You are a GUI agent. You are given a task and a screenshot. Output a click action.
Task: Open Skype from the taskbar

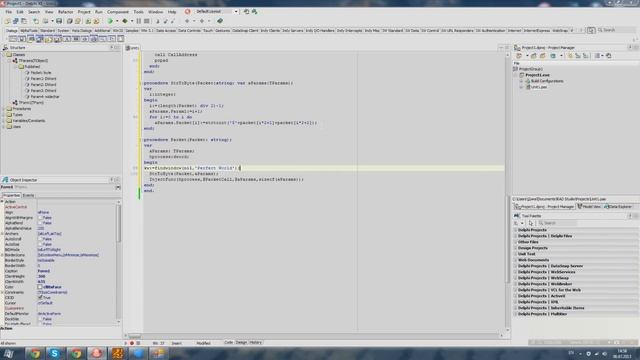pyautogui.click(x=55, y=353)
